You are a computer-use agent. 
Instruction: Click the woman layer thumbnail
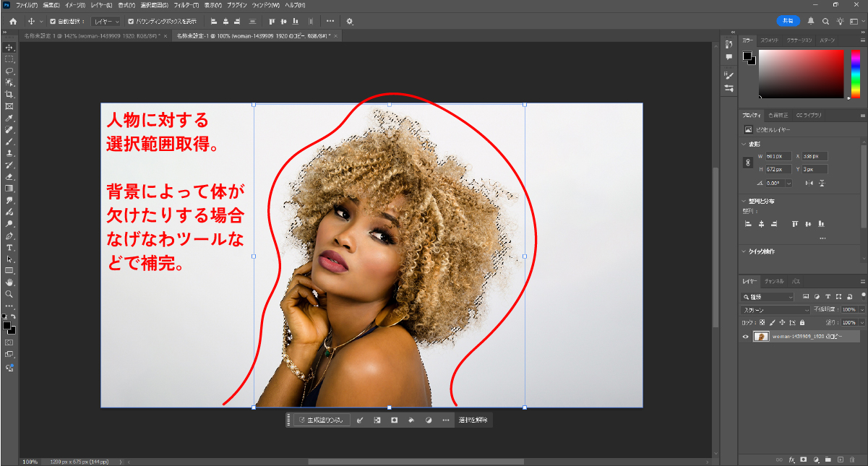pyautogui.click(x=762, y=337)
